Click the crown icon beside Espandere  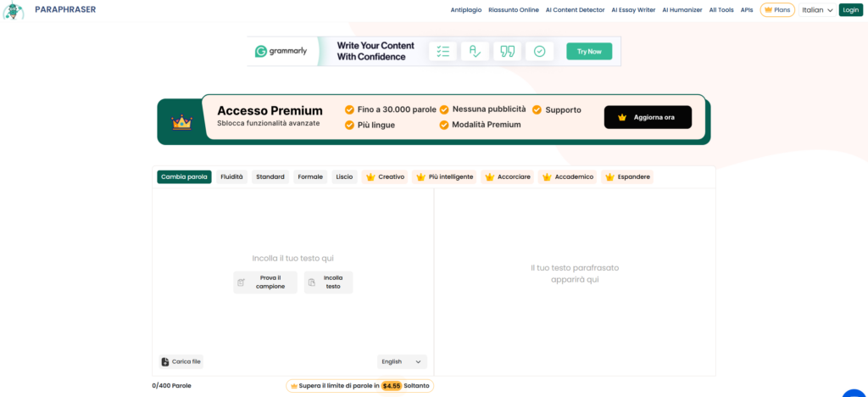pos(609,177)
